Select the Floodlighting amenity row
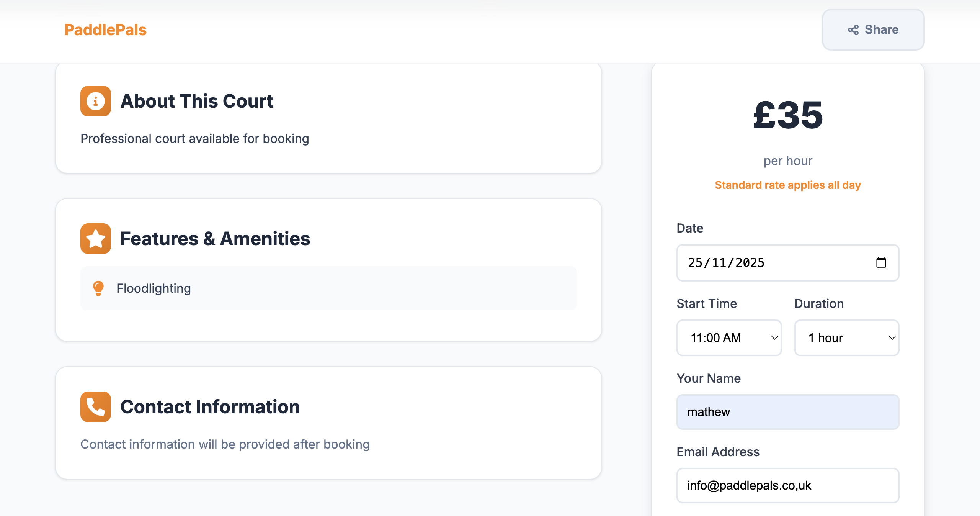 [328, 288]
